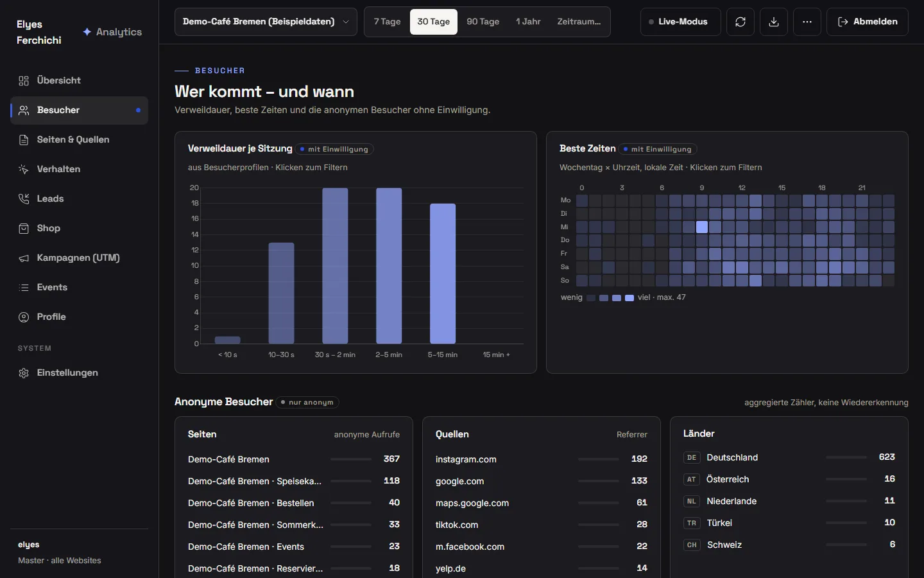Click the Demo-Café Bremen · Events row
Screen dimensions: 924x578
pyautogui.click(x=294, y=547)
